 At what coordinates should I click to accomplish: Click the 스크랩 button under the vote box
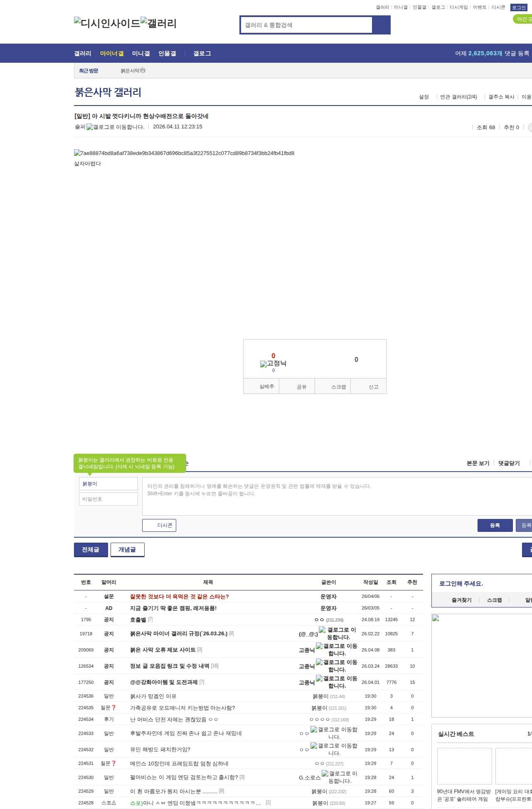pyautogui.click(x=333, y=386)
